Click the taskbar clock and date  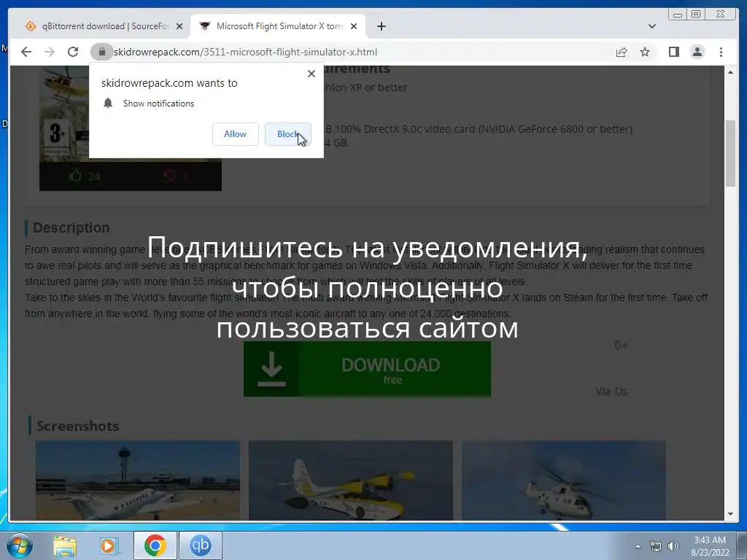tap(710, 546)
